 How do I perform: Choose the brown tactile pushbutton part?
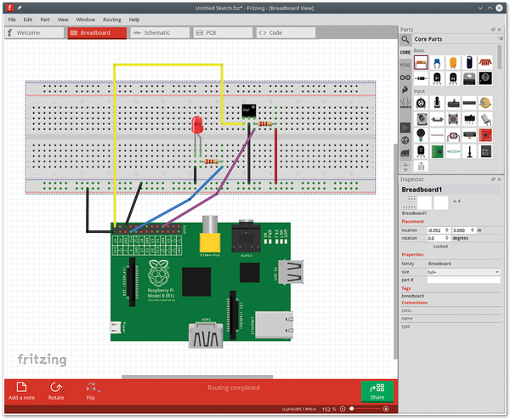pos(453,119)
